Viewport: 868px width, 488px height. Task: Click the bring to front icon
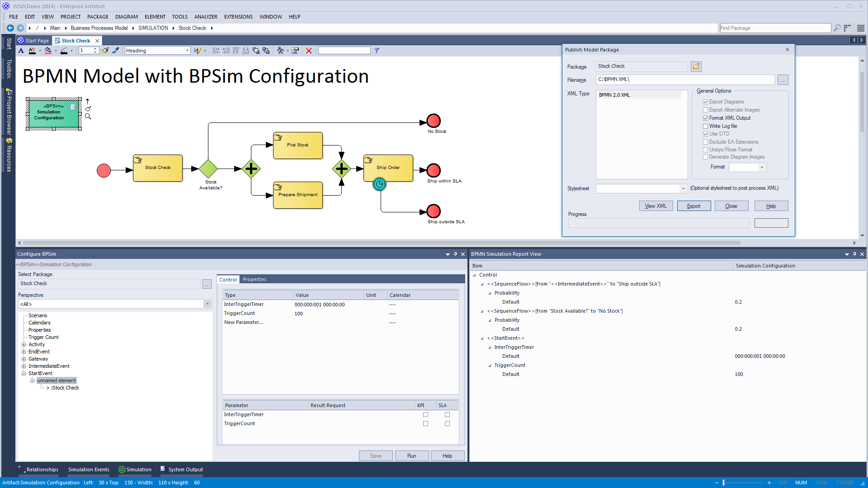click(256, 51)
